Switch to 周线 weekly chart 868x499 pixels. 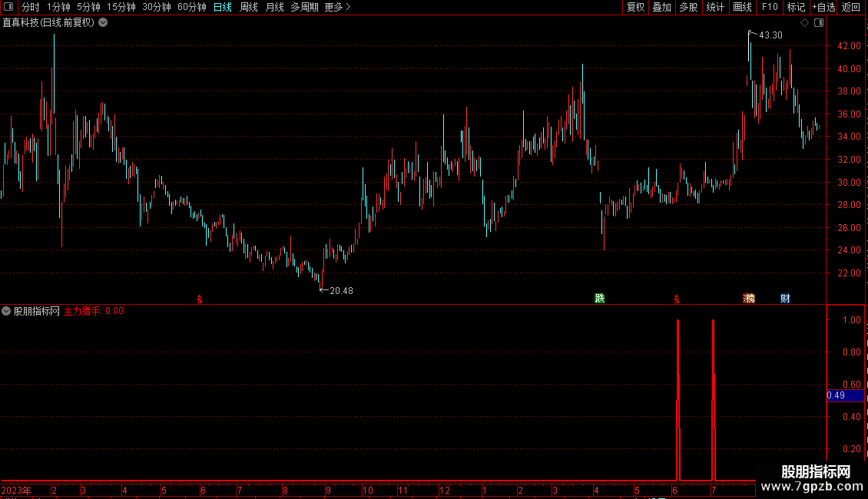[x=249, y=7]
